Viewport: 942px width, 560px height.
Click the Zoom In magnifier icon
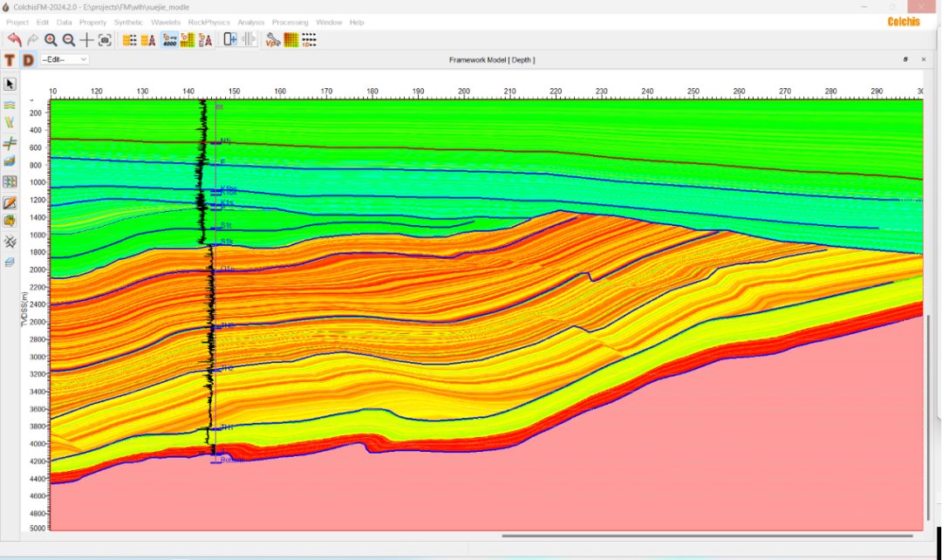[x=51, y=39]
